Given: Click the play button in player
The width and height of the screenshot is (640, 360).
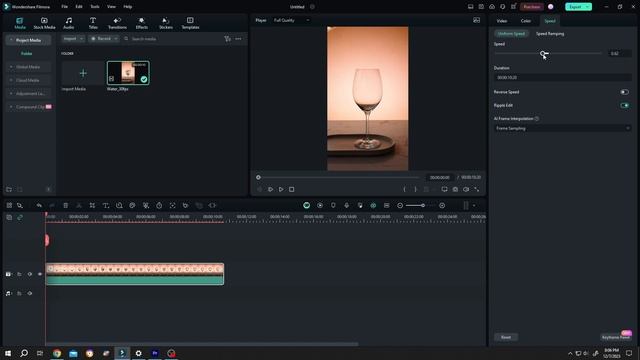Looking at the screenshot, I should pyautogui.click(x=281, y=189).
